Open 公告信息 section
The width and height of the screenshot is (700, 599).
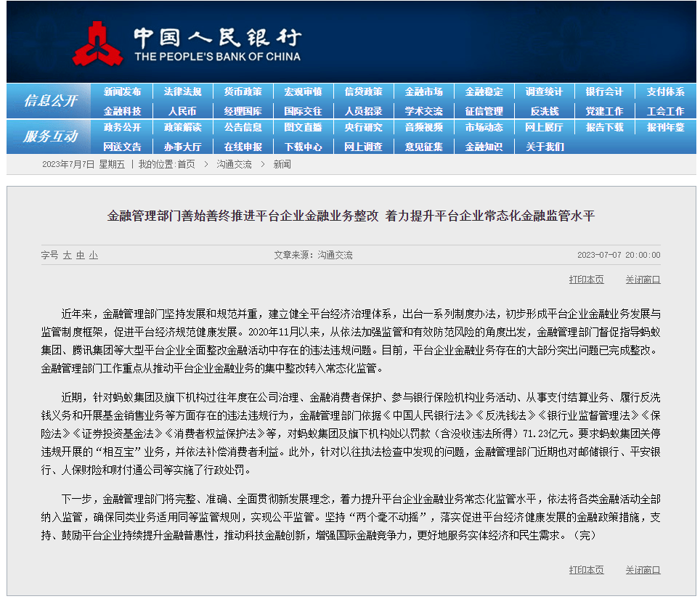[x=243, y=127]
